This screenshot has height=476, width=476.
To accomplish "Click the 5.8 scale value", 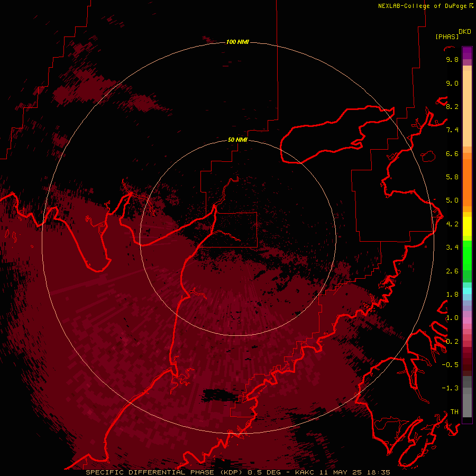I will click(452, 177).
